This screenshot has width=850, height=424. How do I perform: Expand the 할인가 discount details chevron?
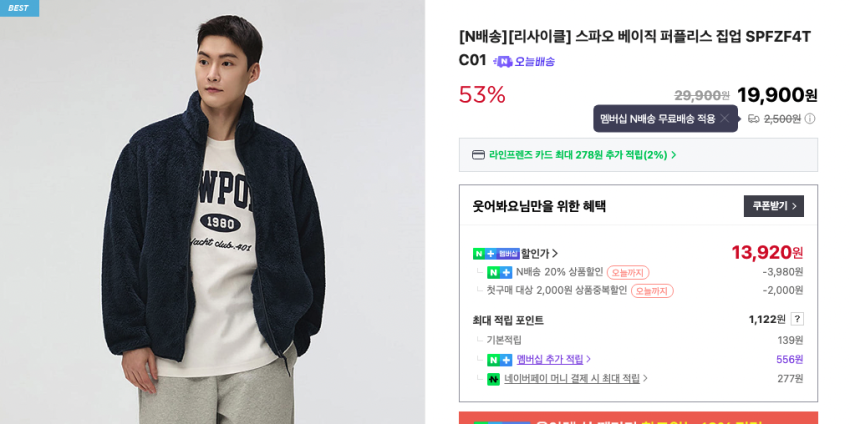[555, 254]
